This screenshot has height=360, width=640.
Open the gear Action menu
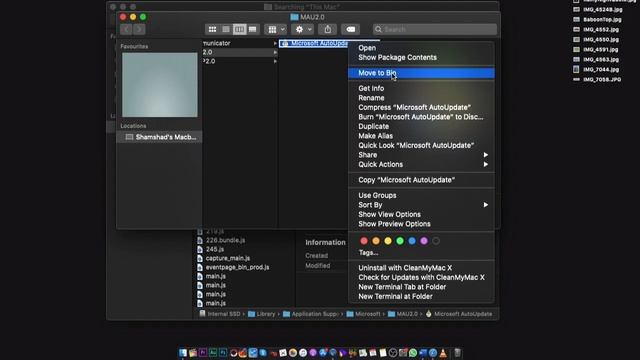pyautogui.click(x=303, y=29)
